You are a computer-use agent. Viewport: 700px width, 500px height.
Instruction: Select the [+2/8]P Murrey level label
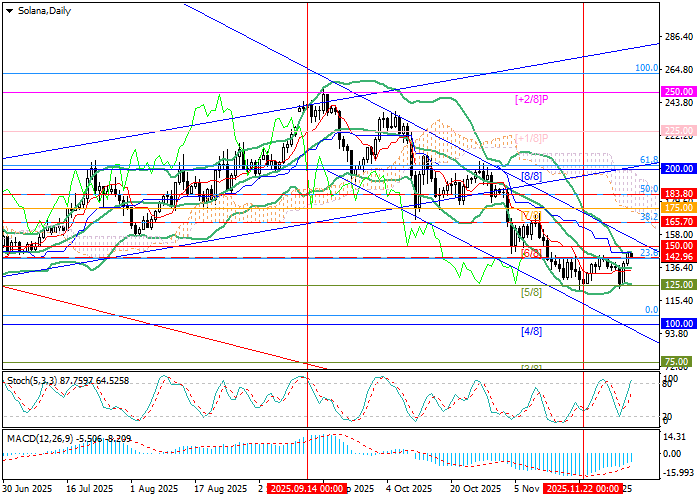pos(531,99)
